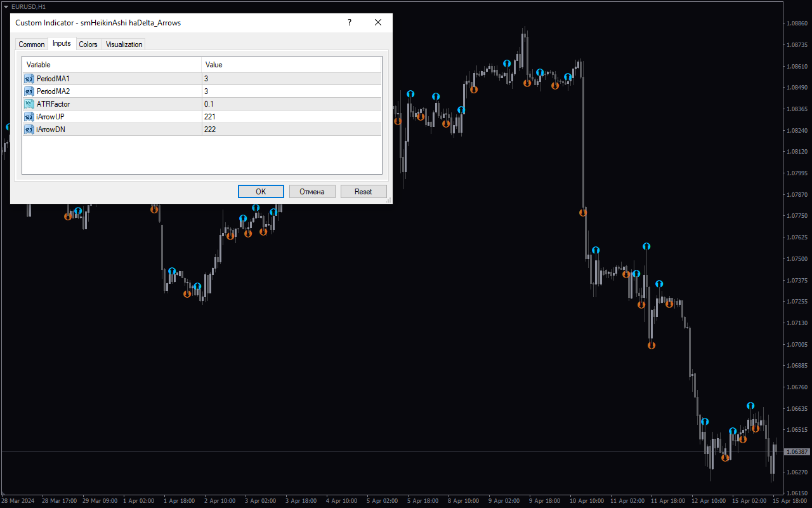Open the Visualization tab
812x508 pixels.
[124, 44]
